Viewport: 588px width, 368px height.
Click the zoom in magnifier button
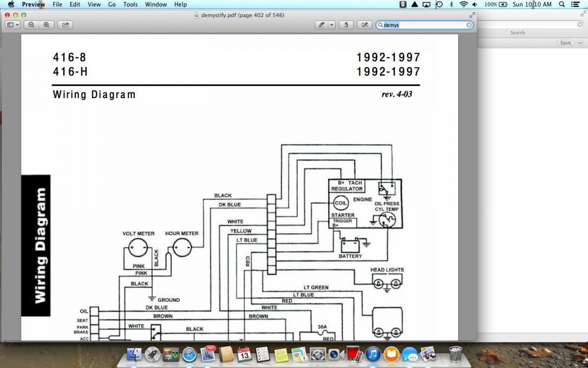[47, 25]
